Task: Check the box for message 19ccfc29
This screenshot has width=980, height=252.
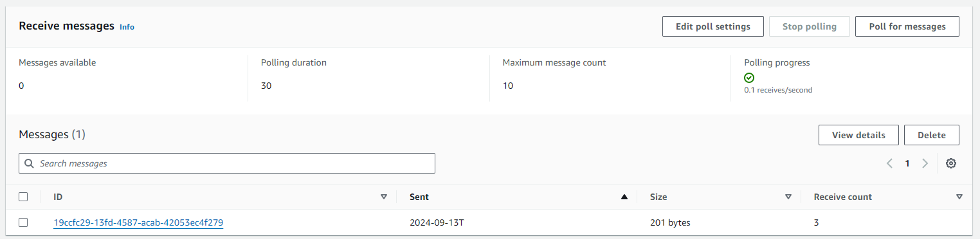Action: click(23, 222)
